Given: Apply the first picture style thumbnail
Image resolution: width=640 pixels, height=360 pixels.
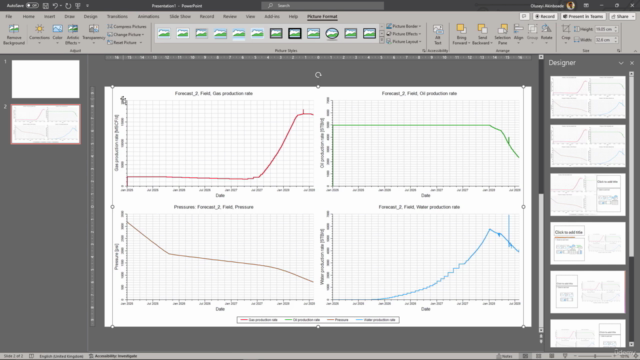Looking at the screenshot, I should point(164,33).
